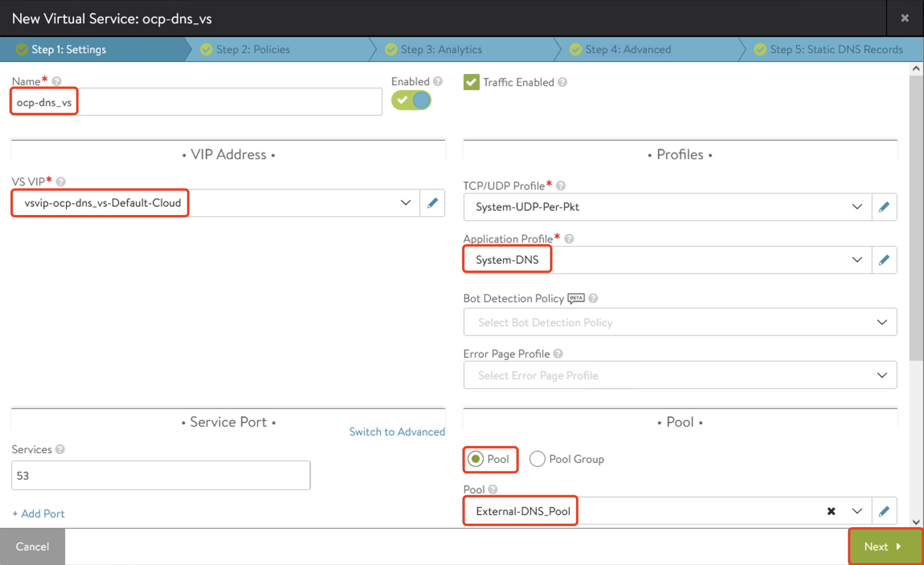Clear the selected Pool with X icon

coord(831,511)
